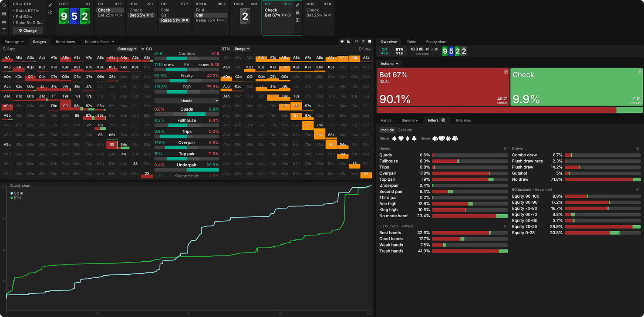Toggle the Exclude filter mode

(x=405, y=130)
